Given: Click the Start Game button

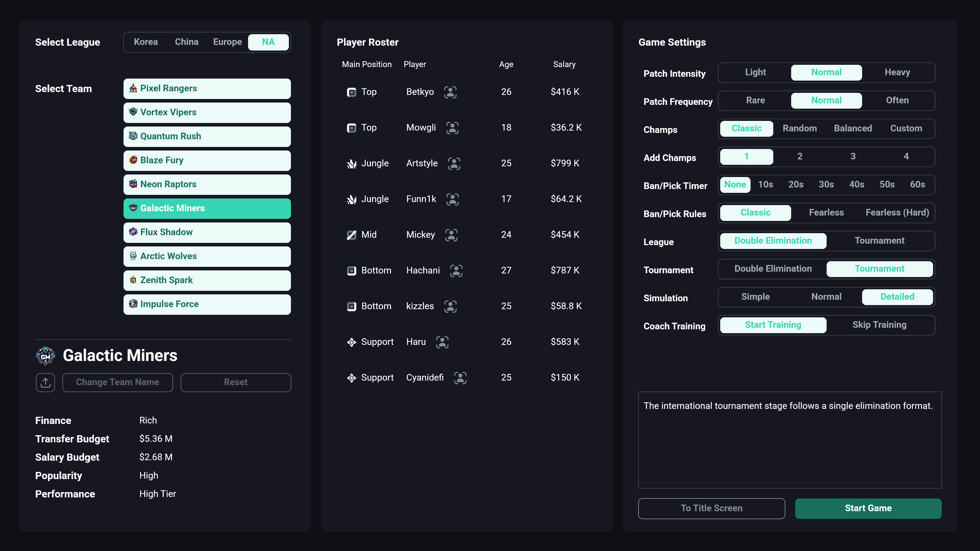Looking at the screenshot, I should click(x=868, y=509).
